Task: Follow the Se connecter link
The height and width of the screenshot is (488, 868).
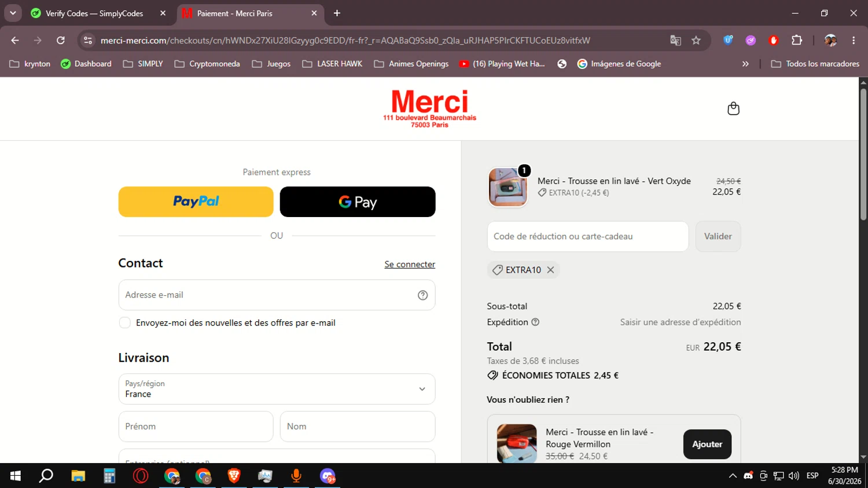Action: tap(410, 265)
